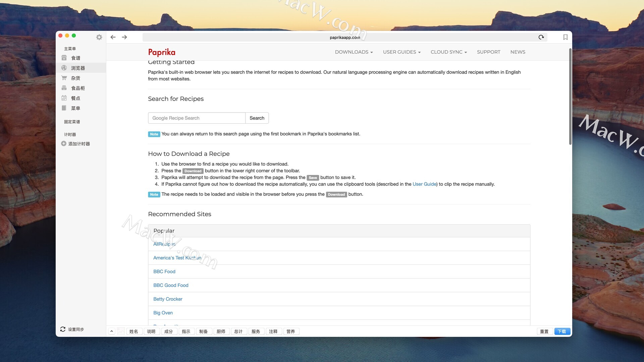Open the AllRecipes link
Viewport: 644px width, 362px height.
pos(164,244)
